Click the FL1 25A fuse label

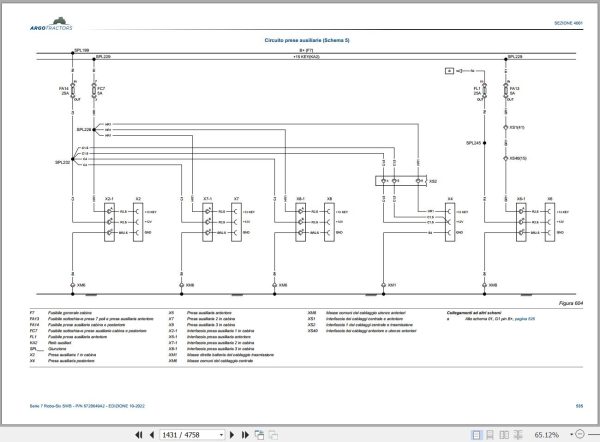pos(477,91)
